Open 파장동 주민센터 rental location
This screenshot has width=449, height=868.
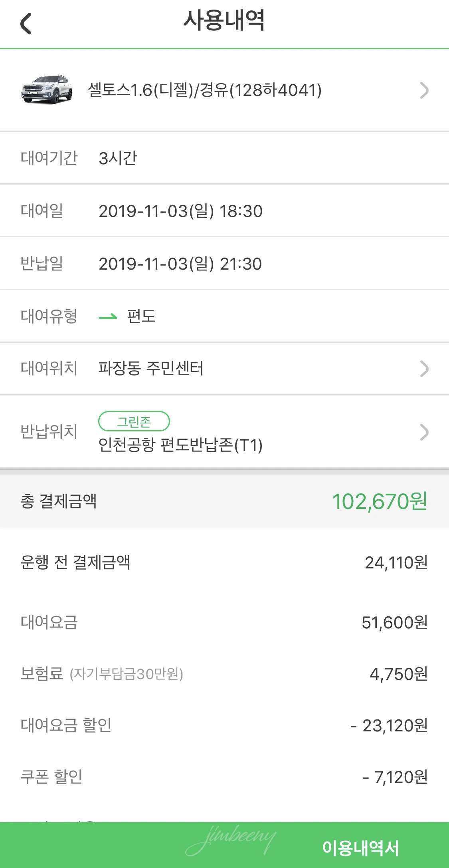[x=151, y=368]
